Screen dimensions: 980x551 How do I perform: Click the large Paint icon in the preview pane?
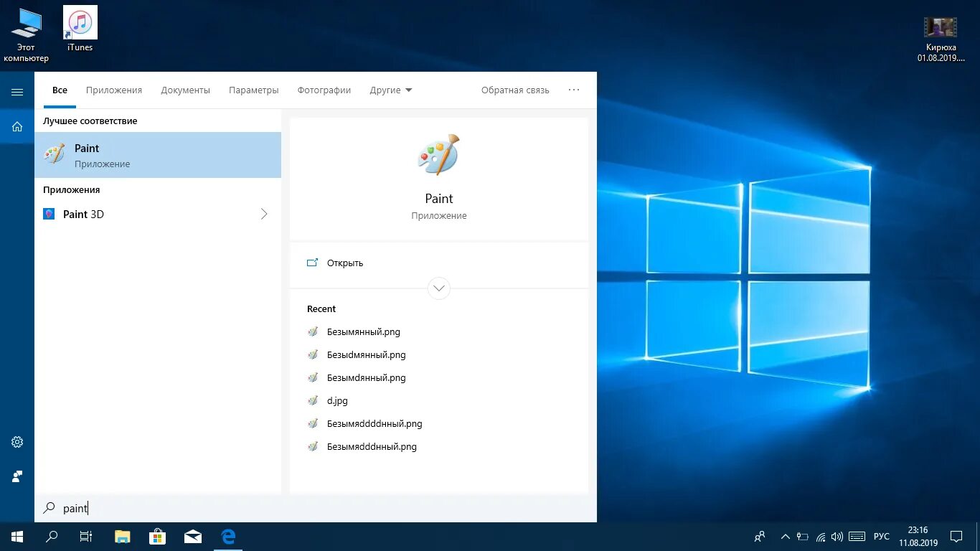[438, 154]
